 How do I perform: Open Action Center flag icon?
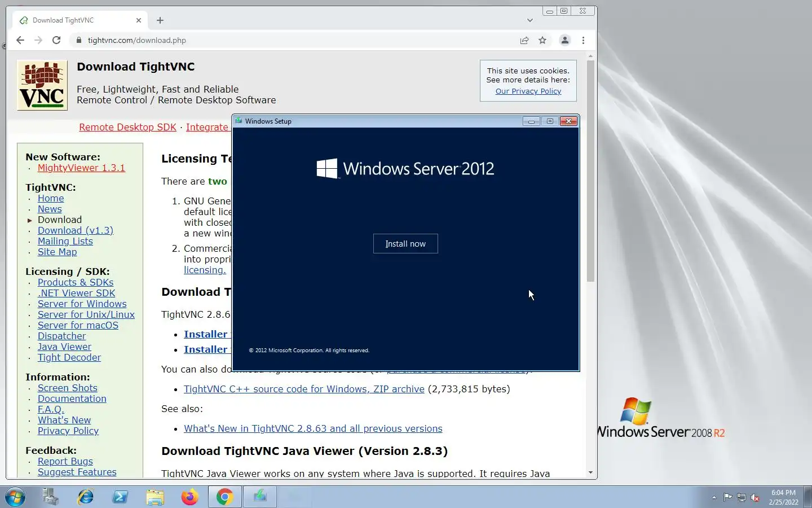[728, 497]
